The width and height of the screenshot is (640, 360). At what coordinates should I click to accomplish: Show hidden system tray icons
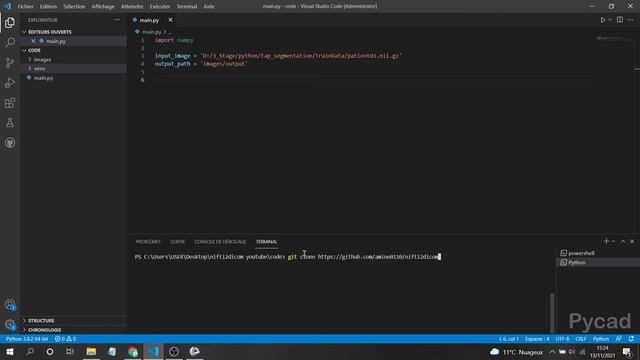point(552,352)
